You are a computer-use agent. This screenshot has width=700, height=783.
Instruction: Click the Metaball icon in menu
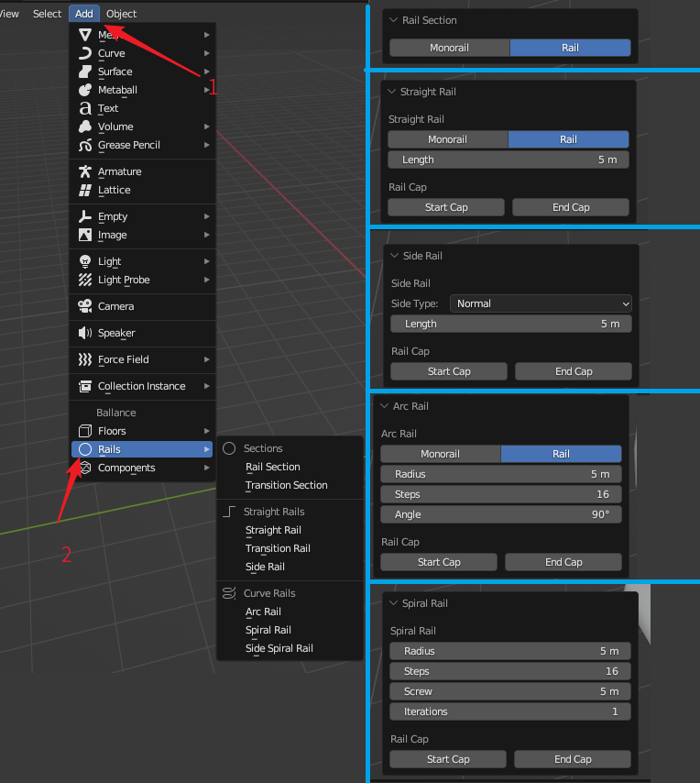point(84,90)
